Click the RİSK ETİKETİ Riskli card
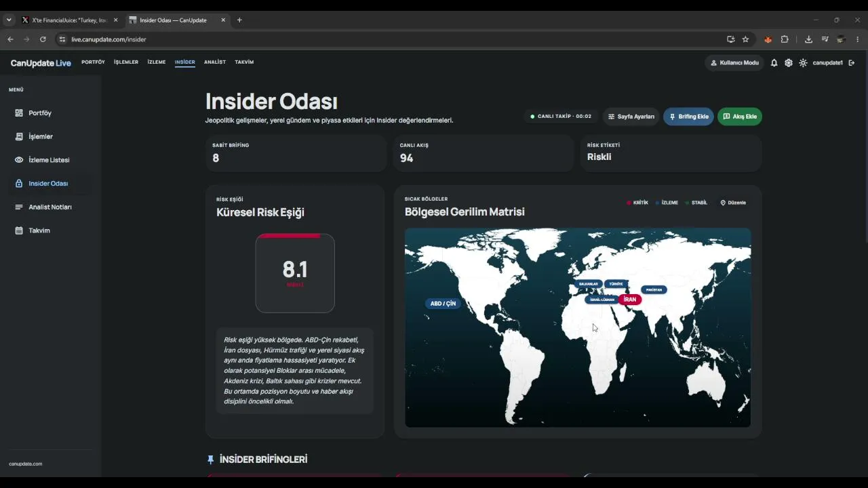Image resolution: width=868 pixels, height=488 pixels. point(671,153)
